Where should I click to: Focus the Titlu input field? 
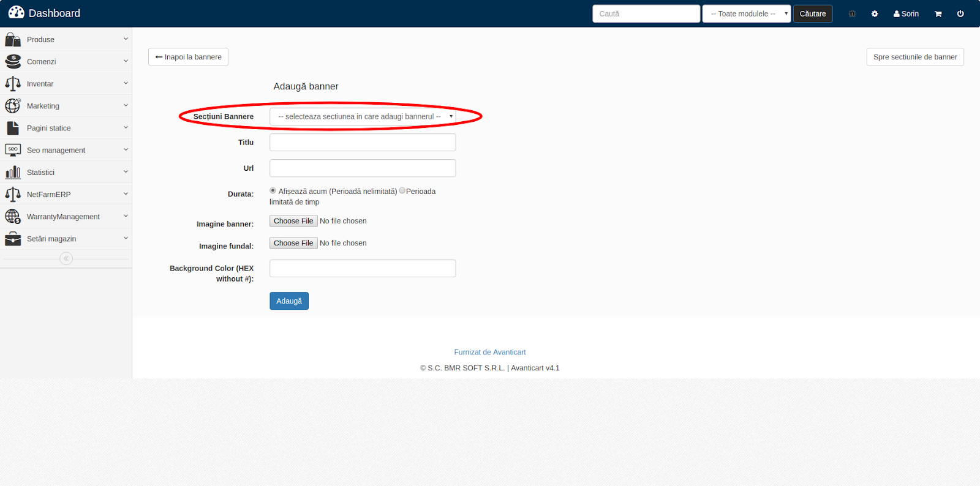point(363,143)
